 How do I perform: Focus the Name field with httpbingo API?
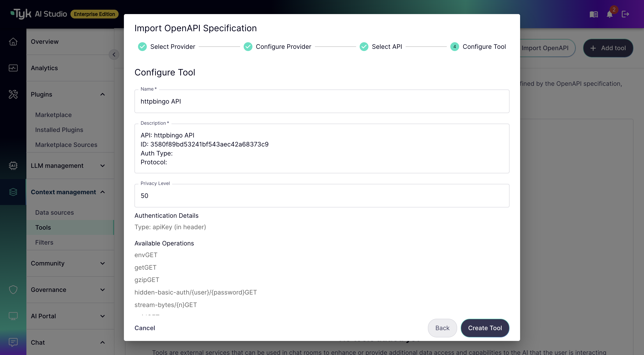pos(322,101)
